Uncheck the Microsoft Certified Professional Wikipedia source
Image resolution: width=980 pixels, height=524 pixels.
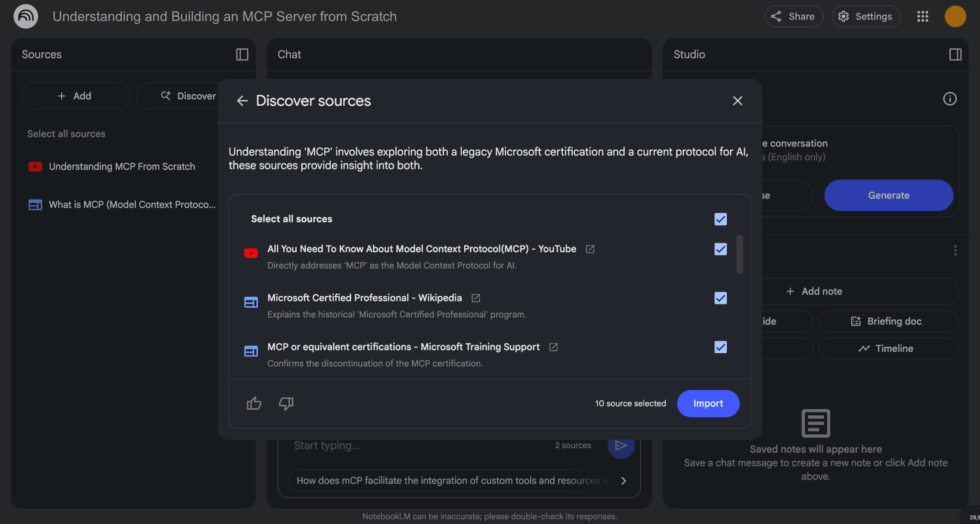[720, 298]
